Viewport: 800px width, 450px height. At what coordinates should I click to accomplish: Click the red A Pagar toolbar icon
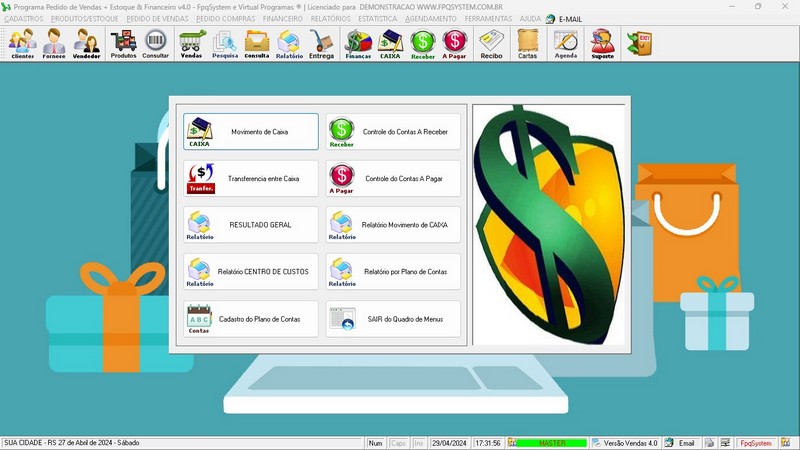point(454,44)
